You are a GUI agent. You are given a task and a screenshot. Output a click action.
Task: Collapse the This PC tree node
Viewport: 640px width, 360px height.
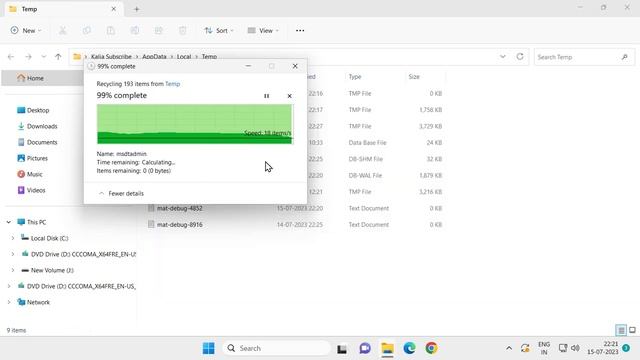[x=9, y=222]
